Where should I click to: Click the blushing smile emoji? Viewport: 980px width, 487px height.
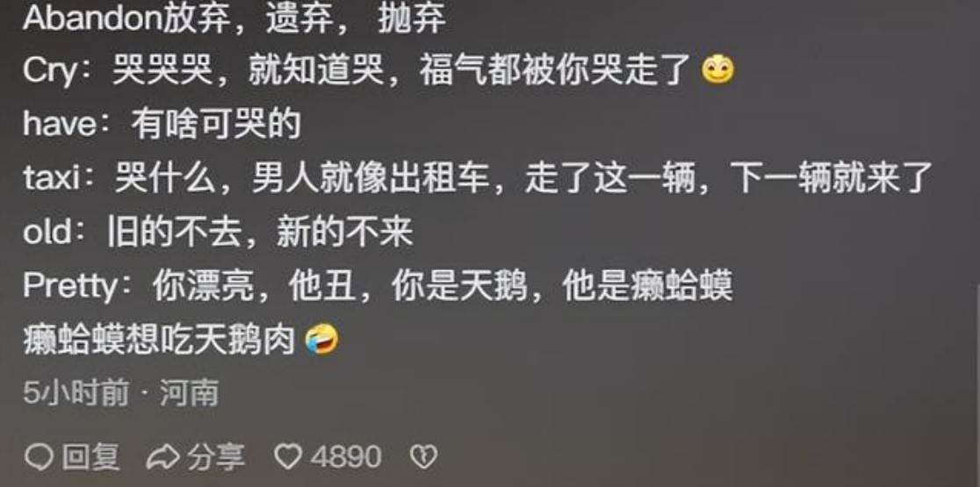click(718, 70)
